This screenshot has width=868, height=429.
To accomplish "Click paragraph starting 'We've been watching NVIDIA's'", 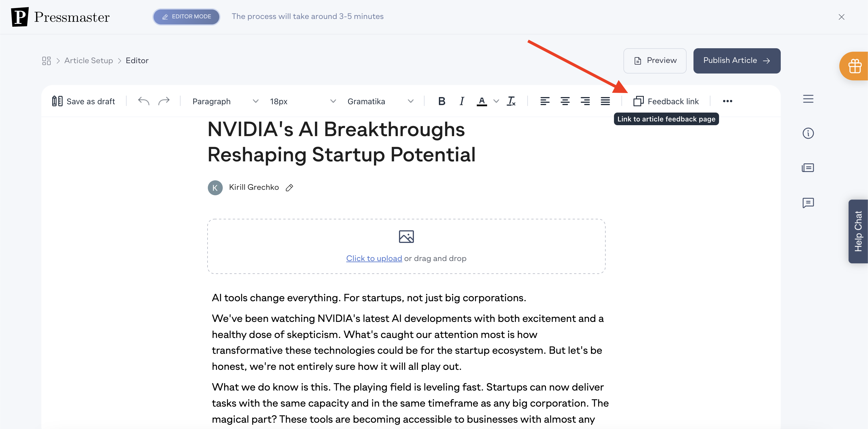I will (x=408, y=342).
